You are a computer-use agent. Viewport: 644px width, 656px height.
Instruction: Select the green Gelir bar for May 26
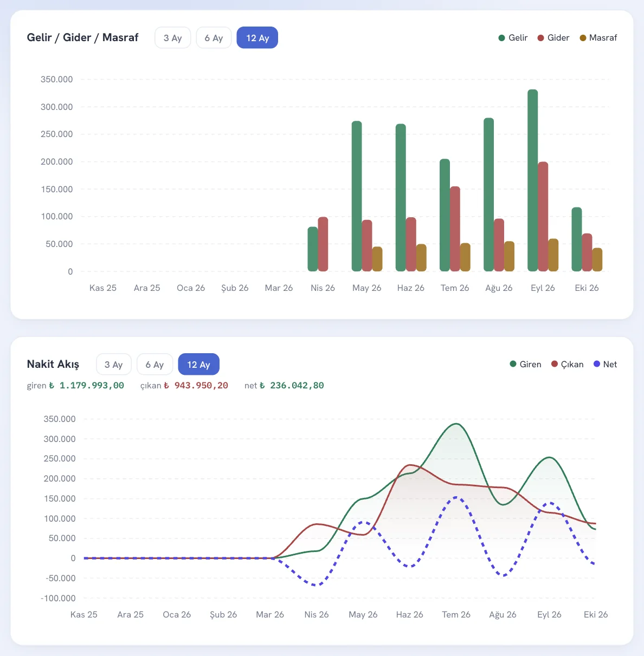tap(357, 196)
